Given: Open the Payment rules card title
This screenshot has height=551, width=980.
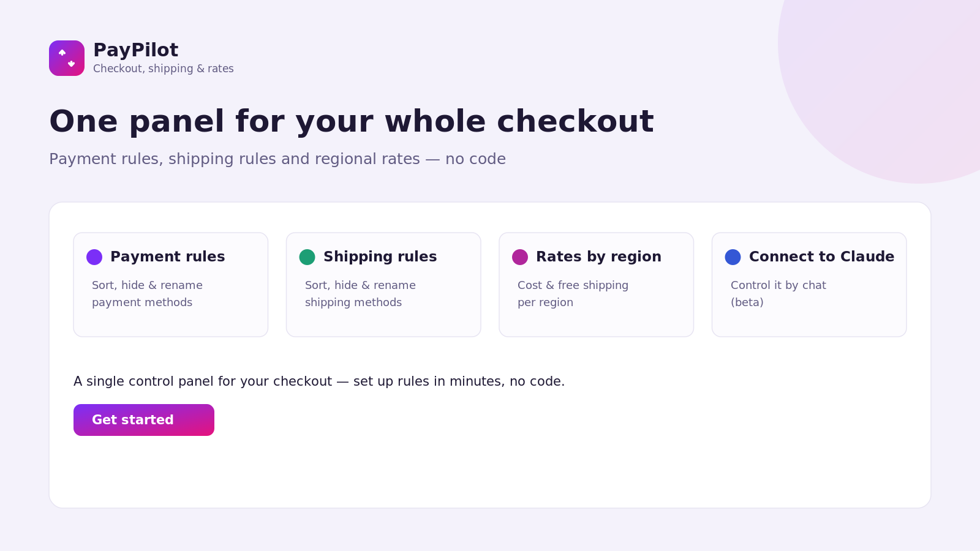Looking at the screenshot, I should [x=167, y=257].
